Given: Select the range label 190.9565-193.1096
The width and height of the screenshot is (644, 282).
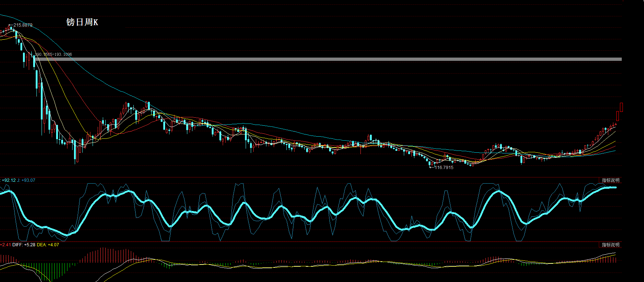Looking at the screenshot, I should [54, 54].
